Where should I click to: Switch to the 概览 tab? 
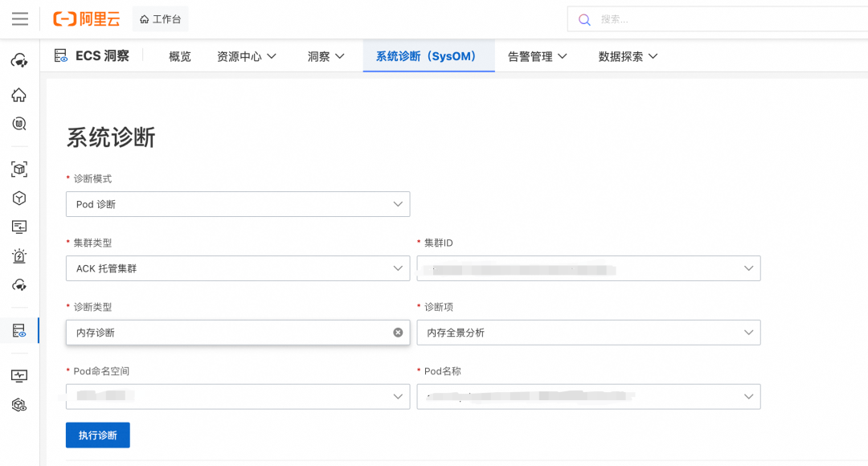pyautogui.click(x=180, y=56)
